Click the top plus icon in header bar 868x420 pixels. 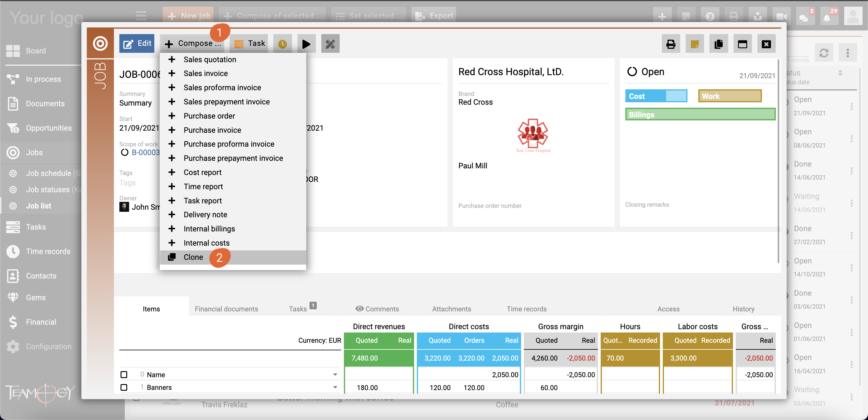[662, 16]
